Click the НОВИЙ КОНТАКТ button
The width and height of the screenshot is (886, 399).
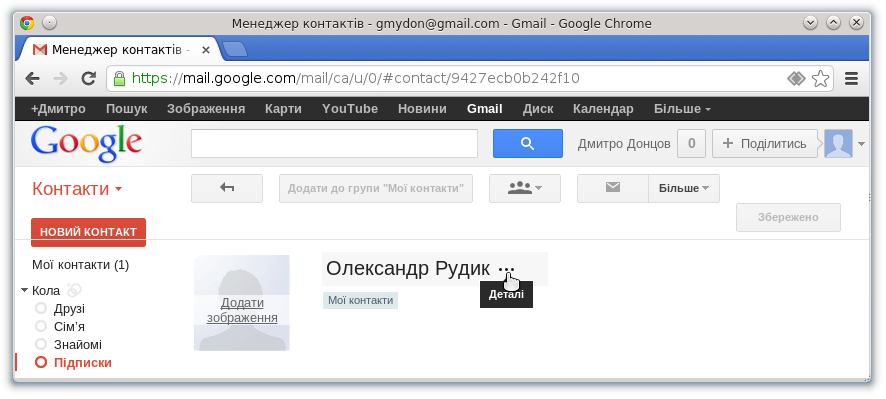[x=88, y=232]
